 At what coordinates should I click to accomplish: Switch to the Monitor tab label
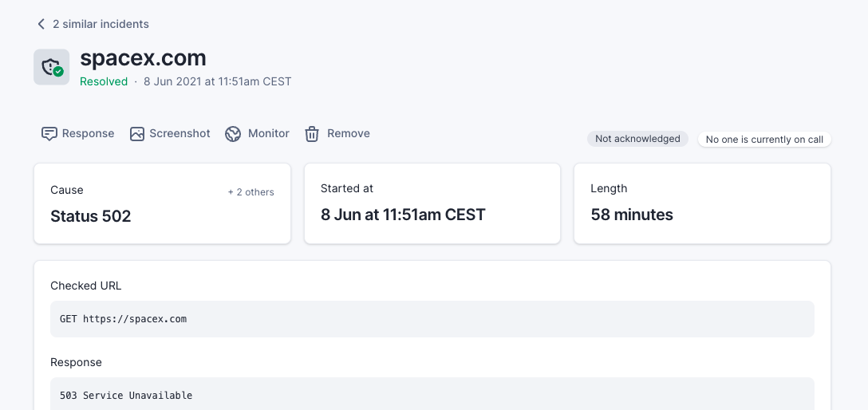point(268,133)
